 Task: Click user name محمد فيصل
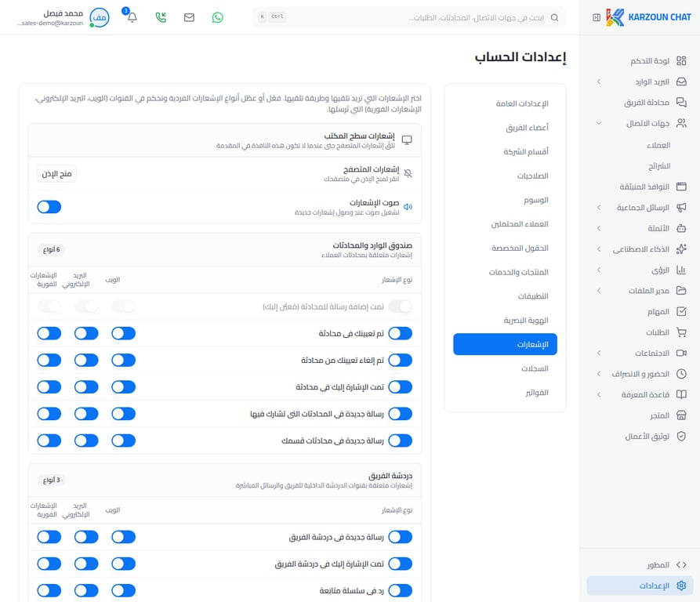[x=63, y=13]
